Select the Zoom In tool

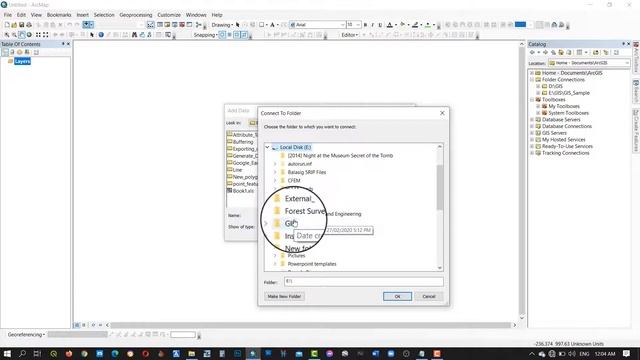(7, 35)
